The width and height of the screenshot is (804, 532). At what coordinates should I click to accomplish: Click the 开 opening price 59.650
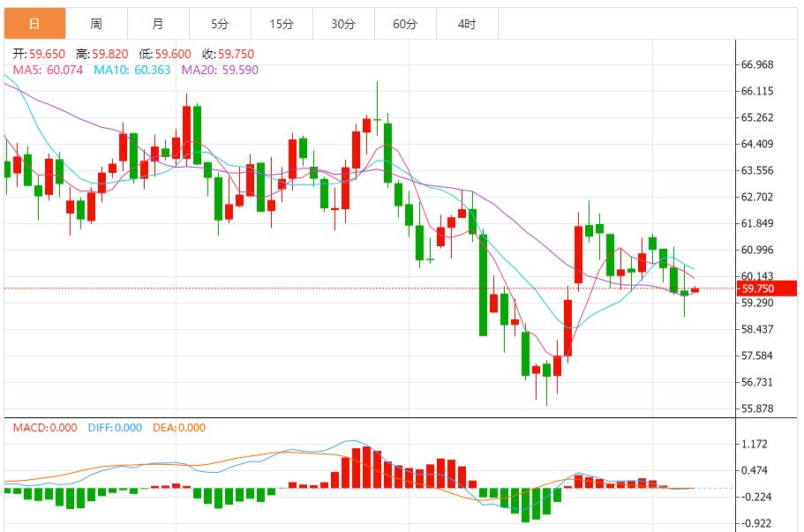pyautogui.click(x=40, y=54)
